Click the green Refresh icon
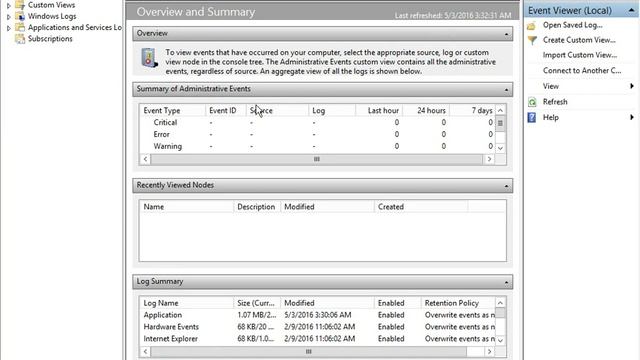640x360 pixels. pos(532,102)
